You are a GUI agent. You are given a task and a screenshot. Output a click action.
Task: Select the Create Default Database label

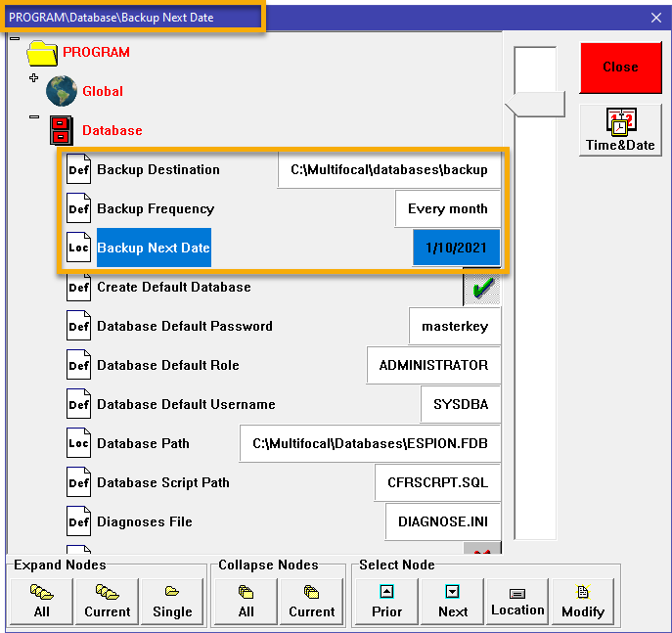[174, 287]
